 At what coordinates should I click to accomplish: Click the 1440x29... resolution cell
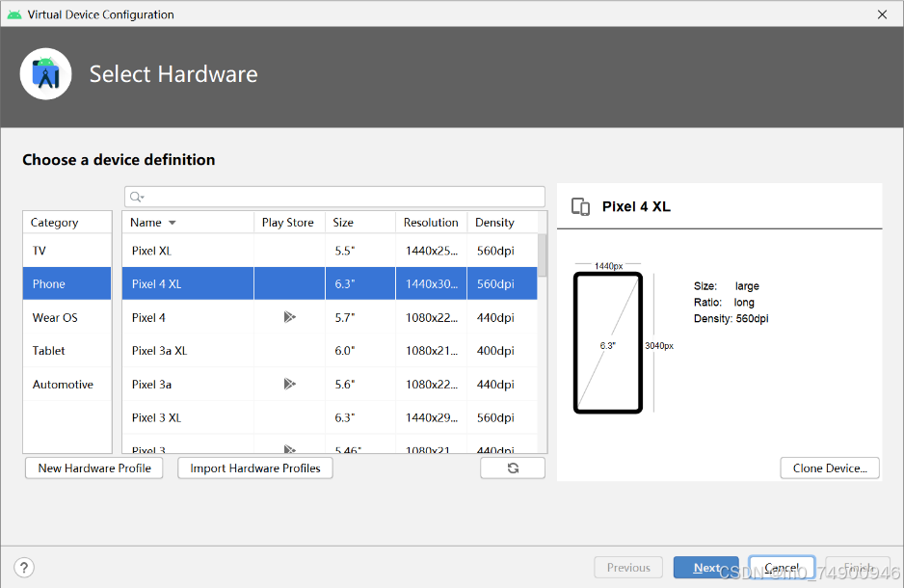point(431,417)
